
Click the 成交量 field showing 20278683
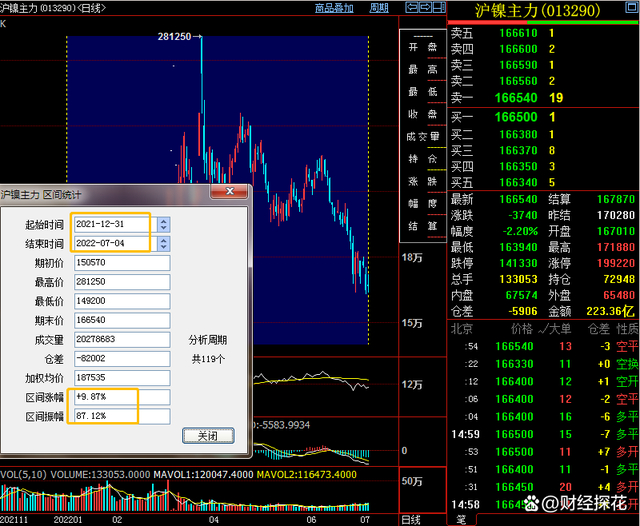pos(122,339)
